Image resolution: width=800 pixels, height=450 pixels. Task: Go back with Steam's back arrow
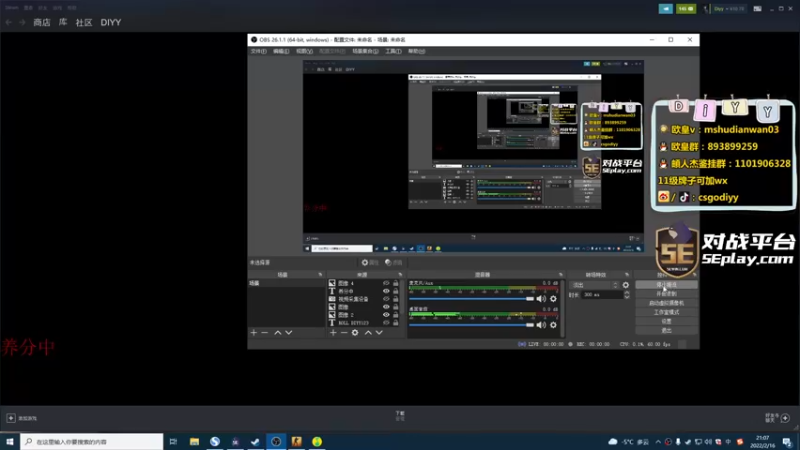point(9,22)
